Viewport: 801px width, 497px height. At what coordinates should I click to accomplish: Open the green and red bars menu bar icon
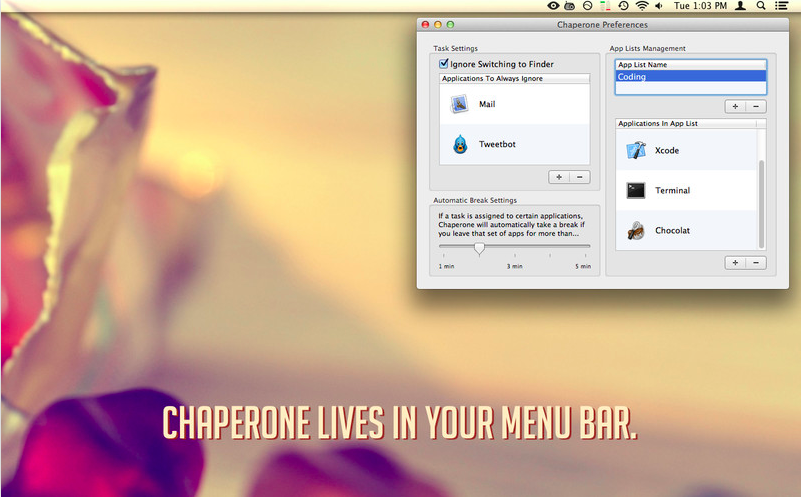(605, 6)
